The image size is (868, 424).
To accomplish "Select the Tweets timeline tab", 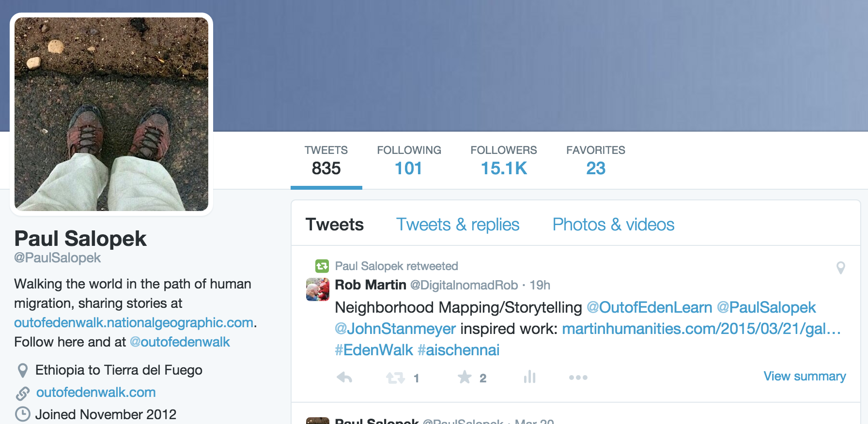I will 334,225.
